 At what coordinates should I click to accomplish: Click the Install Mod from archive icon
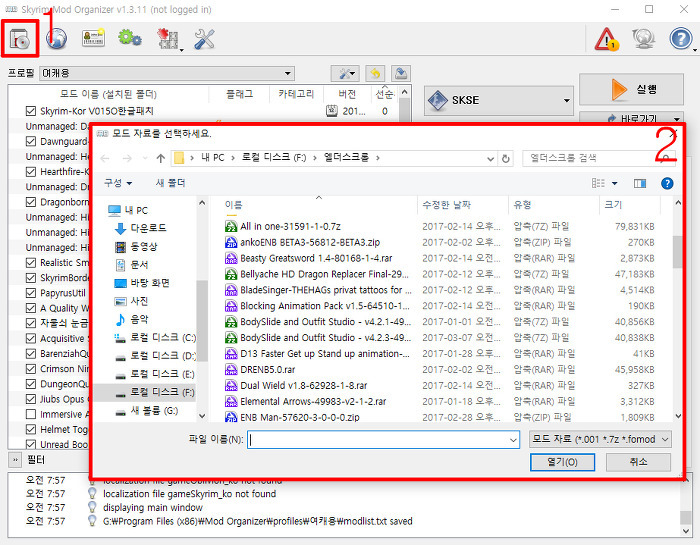pos(20,39)
